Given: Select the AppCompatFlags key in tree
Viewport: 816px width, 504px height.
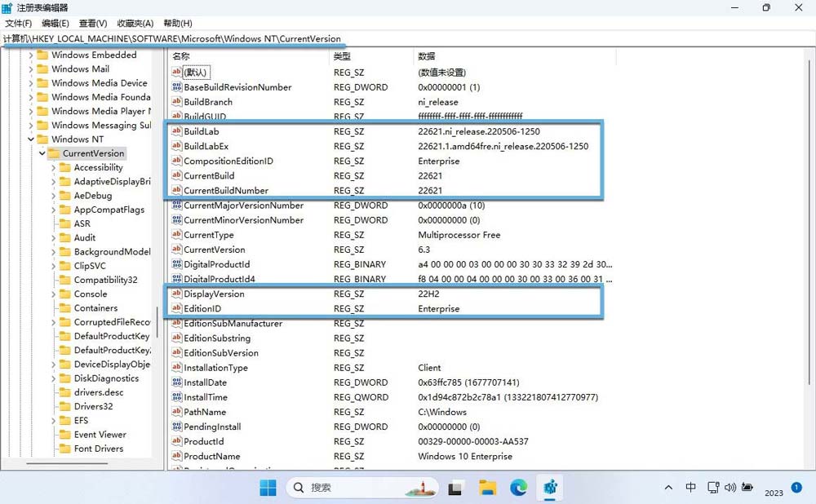Looking at the screenshot, I should 109,210.
